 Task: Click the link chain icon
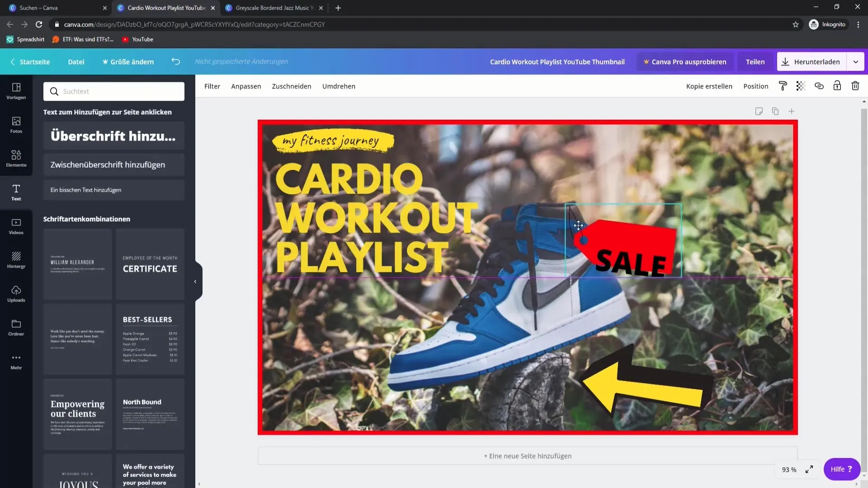819,86
